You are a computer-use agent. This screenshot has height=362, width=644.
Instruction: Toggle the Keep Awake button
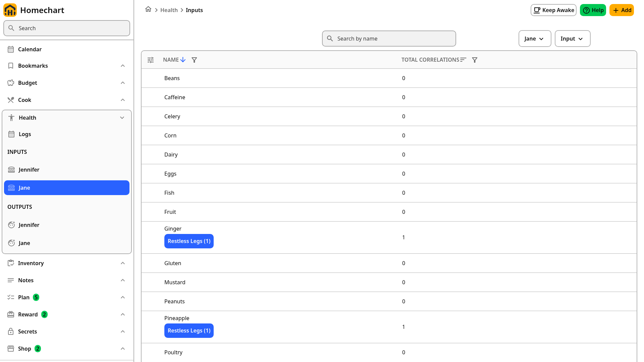point(553,10)
